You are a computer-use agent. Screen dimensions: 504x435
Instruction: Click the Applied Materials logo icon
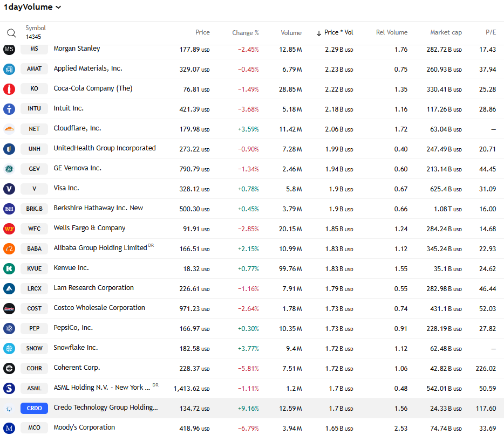pos(9,69)
